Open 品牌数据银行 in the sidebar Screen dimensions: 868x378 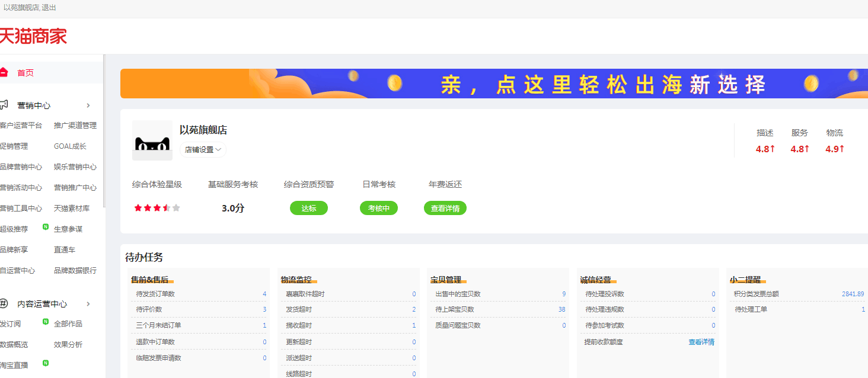coord(75,271)
